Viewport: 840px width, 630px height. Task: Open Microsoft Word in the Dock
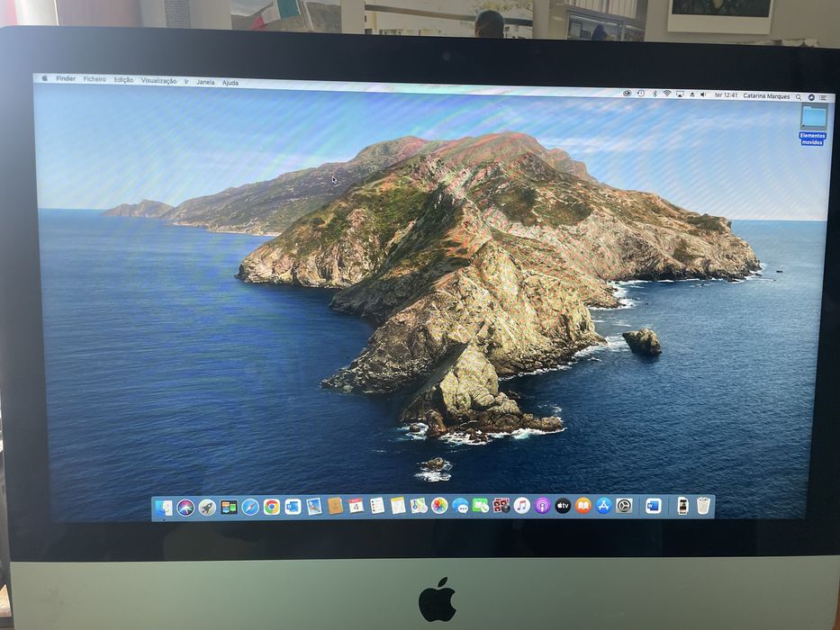tap(654, 506)
